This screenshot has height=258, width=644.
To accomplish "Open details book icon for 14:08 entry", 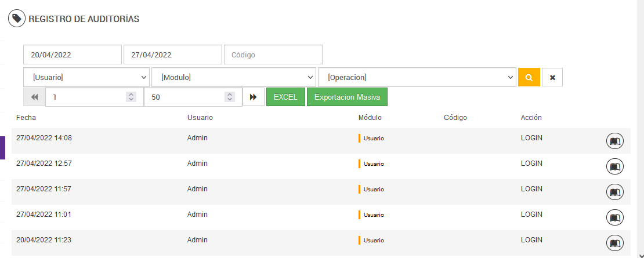I will coord(614,141).
